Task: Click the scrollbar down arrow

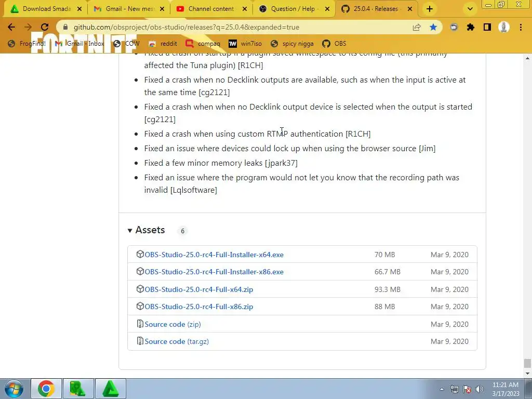Action: pyautogui.click(x=527, y=374)
